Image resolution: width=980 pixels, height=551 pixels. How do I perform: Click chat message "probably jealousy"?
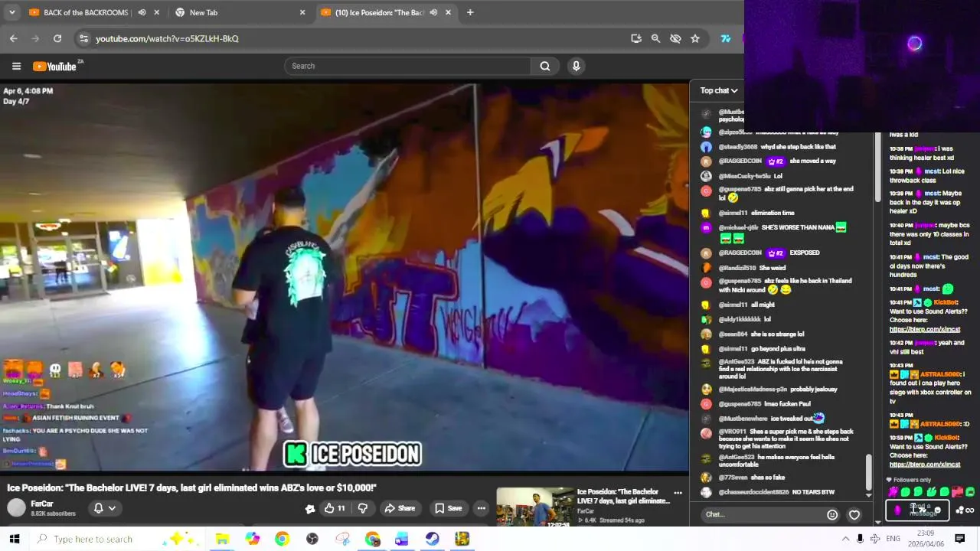click(x=814, y=390)
